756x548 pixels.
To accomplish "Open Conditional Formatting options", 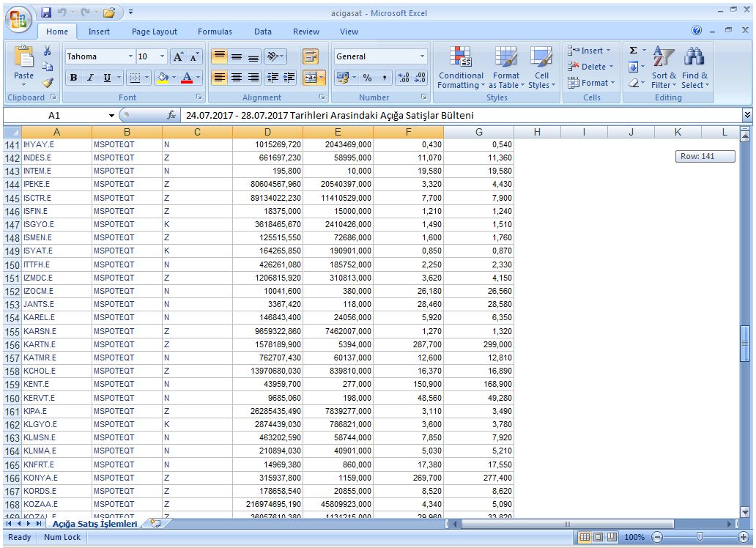I will 461,67.
